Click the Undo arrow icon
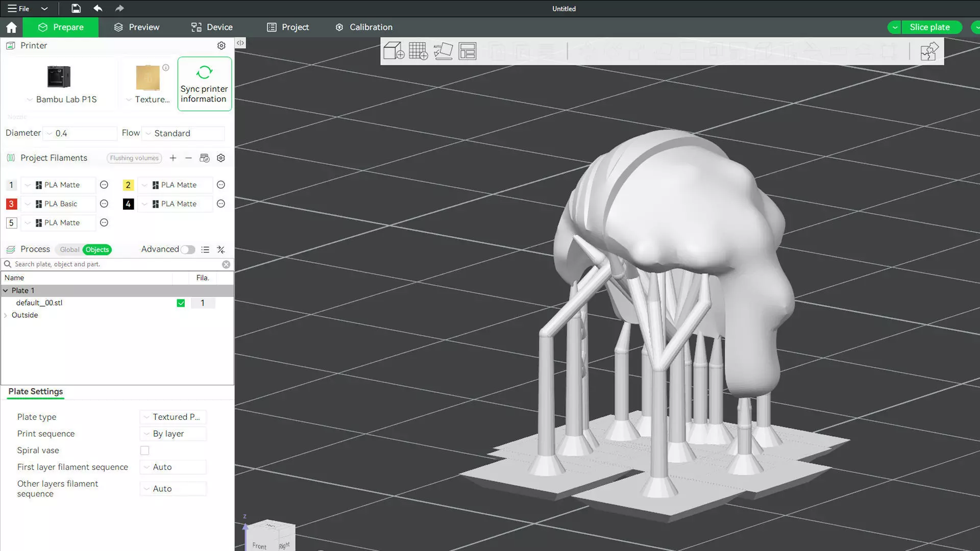The height and width of the screenshot is (551, 980). (x=98, y=8)
